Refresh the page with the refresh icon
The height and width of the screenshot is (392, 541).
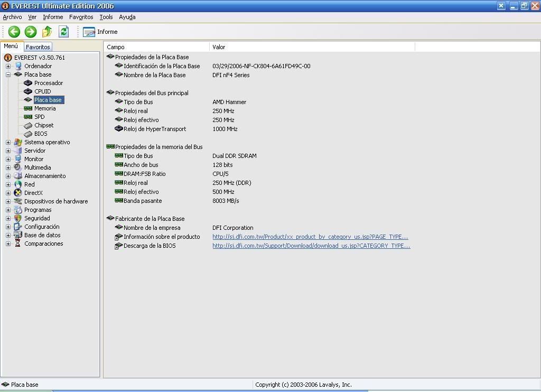point(63,32)
